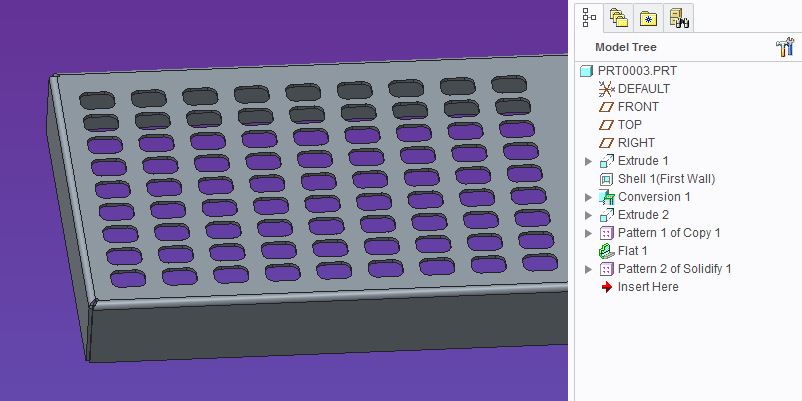This screenshot has width=802, height=401.
Task: Select the Flat 1 label
Action: 633,251
